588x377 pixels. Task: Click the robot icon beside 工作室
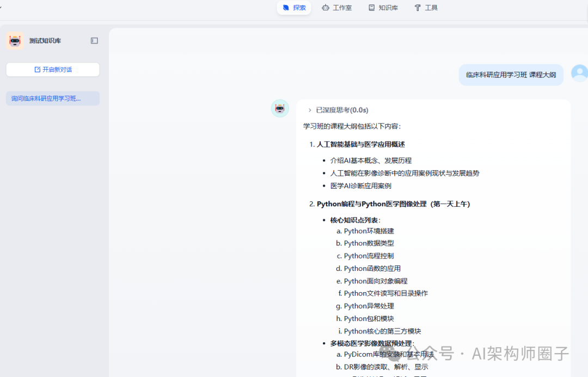(x=326, y=8)
